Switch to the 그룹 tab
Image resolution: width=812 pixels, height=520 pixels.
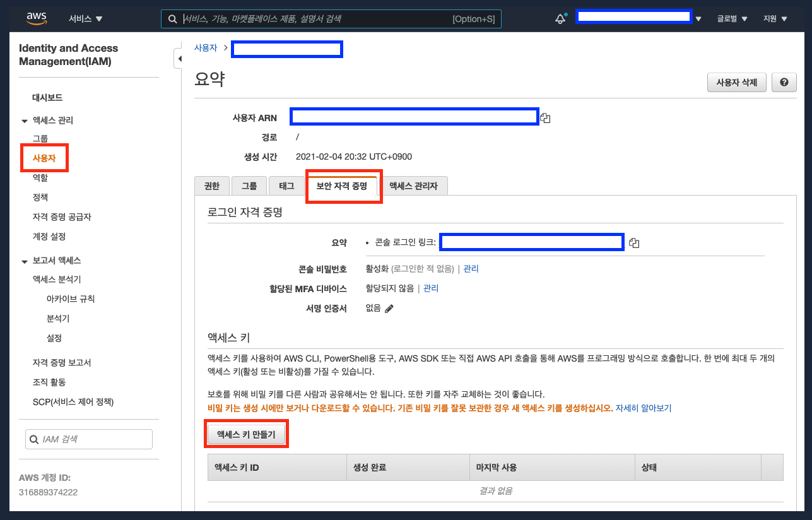click(249, 186)
